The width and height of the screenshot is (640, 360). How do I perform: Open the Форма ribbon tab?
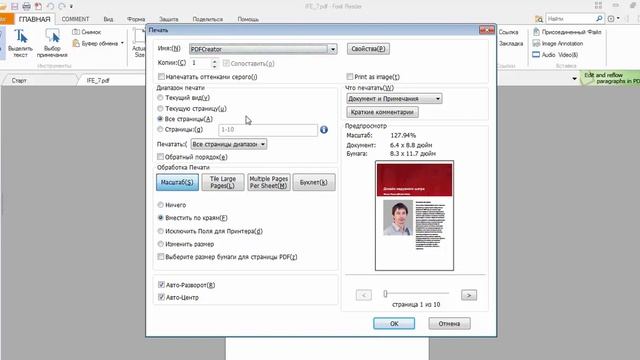point(136,19)
